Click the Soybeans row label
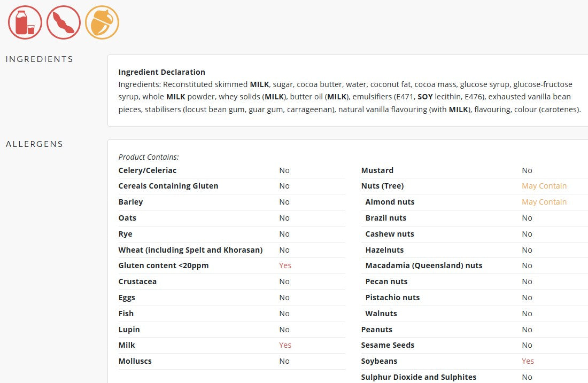The image size is (588, 383). pos(379,361)
